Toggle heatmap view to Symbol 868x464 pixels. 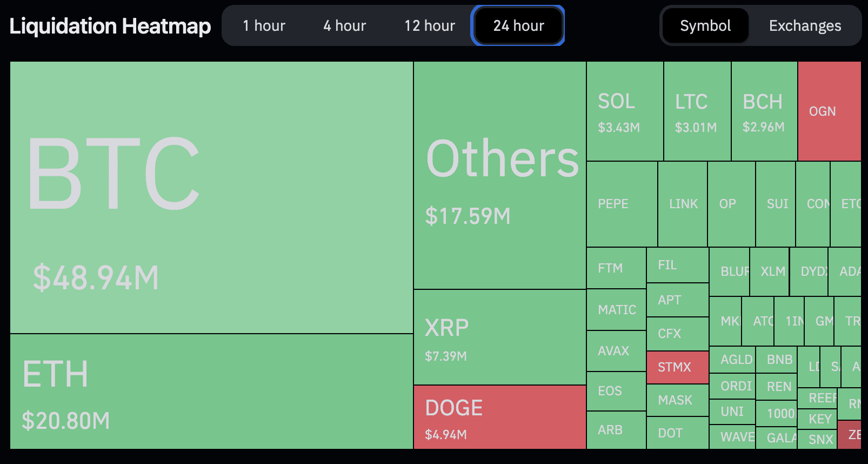click(x=705, y=26)
